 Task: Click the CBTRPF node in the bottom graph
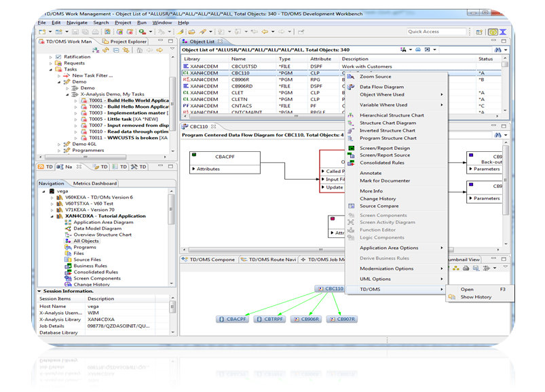269,319
